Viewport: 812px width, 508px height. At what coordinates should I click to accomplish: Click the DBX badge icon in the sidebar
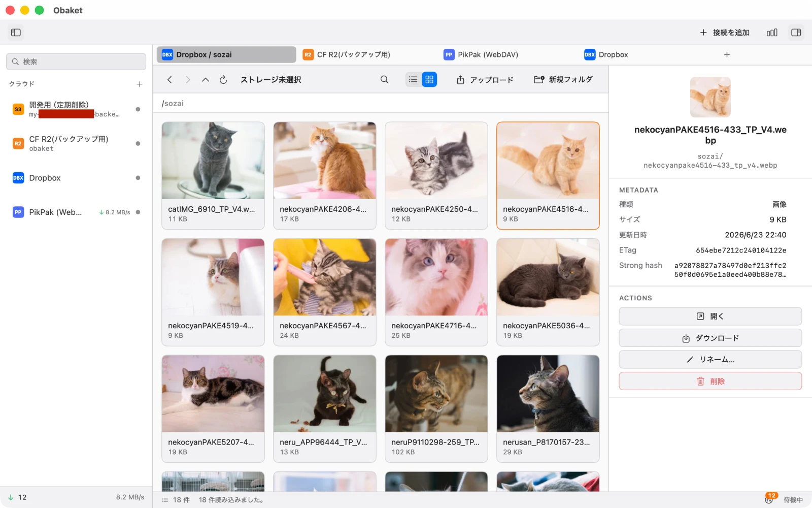pos(18,178)
